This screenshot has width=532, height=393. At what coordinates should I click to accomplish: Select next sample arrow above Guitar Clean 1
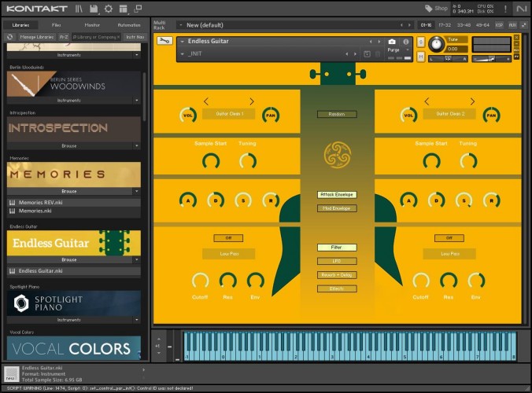tap(251, 101)
